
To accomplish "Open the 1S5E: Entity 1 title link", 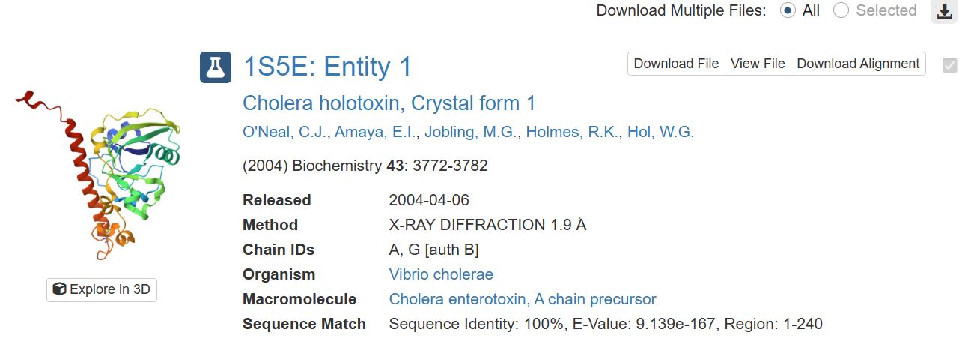I will pyautogui.click(x=327, y=67).
